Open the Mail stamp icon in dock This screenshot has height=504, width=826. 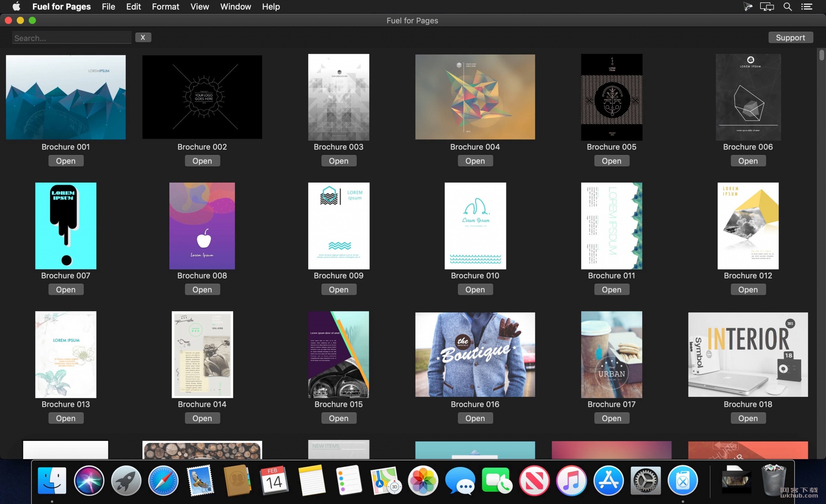pyautogui.click(x=200, y=480)
